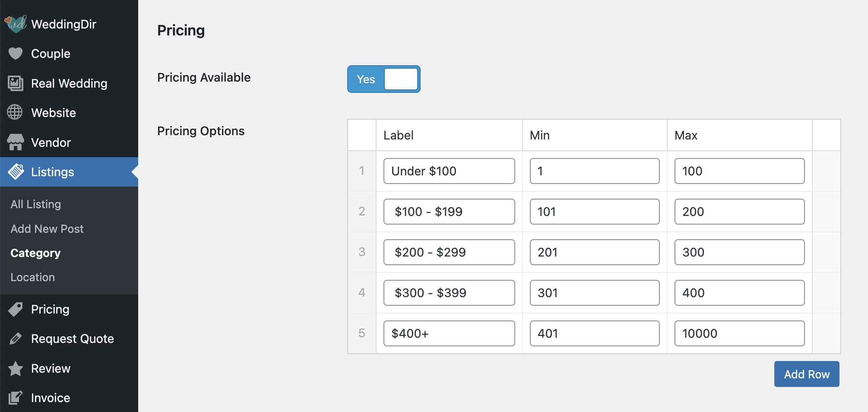The height and width of the screenshot is (412, 868).
Task: Select Add New Post under Listings
Action: [x=47, y=228]
